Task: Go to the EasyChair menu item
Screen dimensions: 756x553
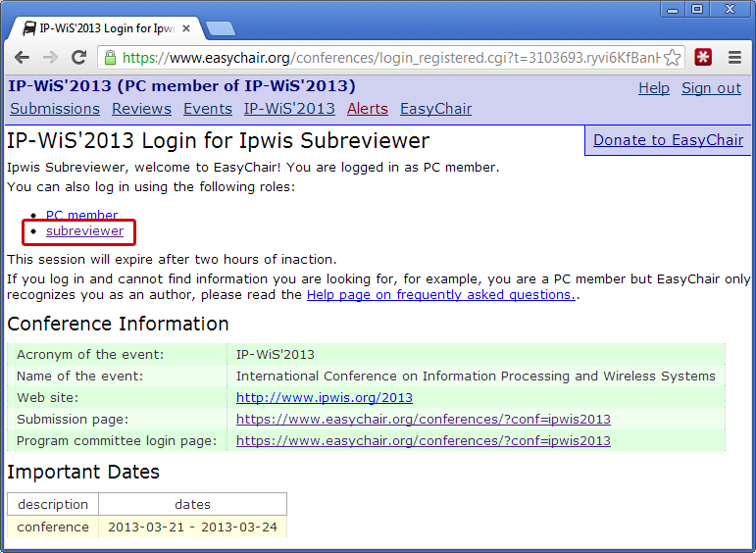Action: 435,109
